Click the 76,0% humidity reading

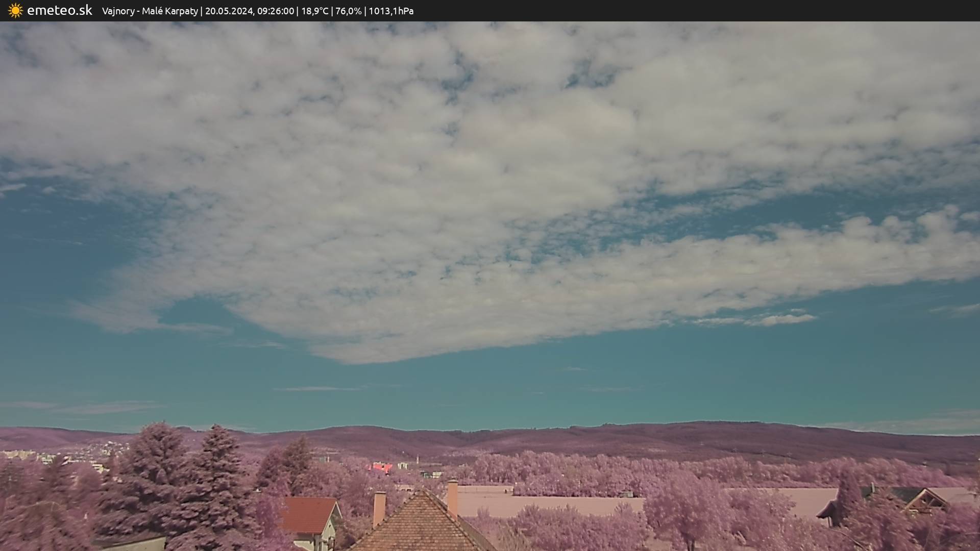pos(348,11)
